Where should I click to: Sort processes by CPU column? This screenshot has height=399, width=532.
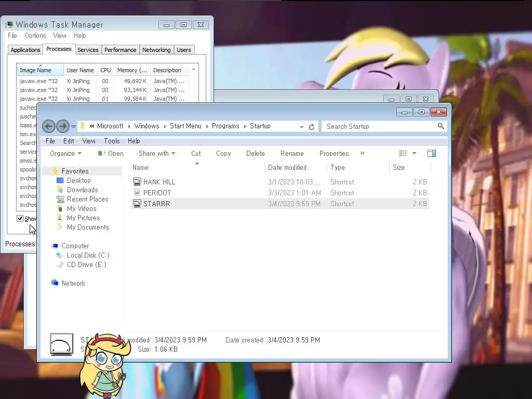pos(105,70)
